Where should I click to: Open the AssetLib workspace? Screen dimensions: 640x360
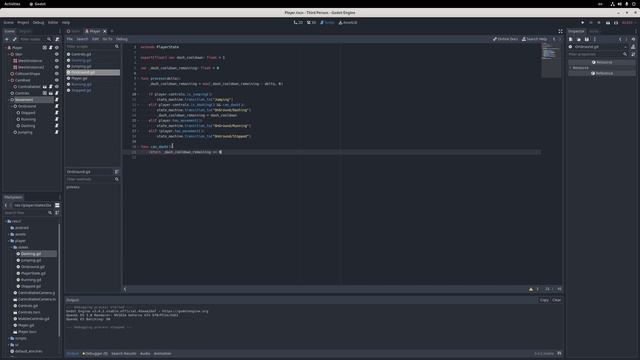click(348, 22)
